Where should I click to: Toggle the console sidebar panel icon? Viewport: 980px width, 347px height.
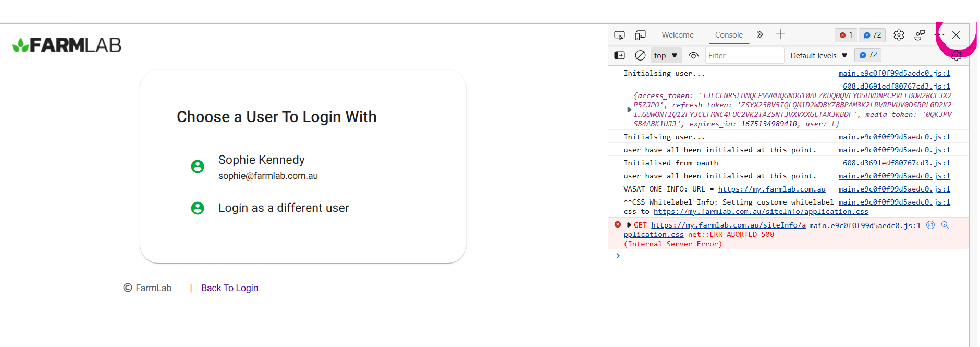619,55
